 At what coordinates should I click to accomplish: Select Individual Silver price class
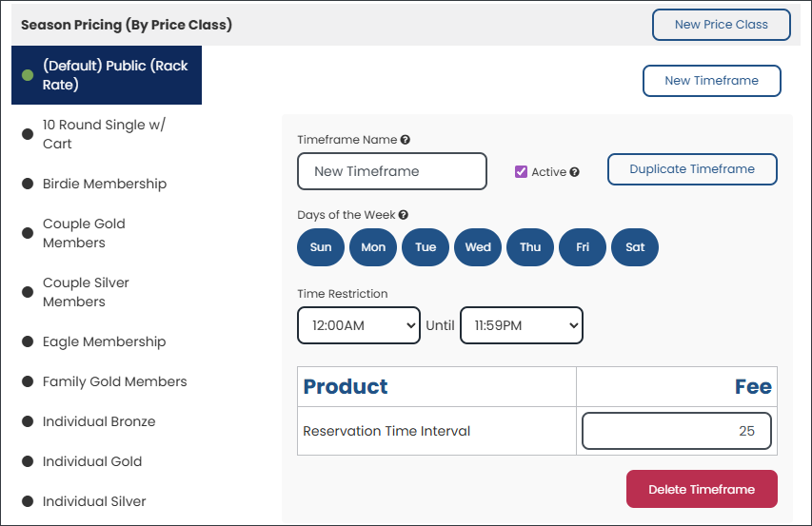(x=107, y=500)
